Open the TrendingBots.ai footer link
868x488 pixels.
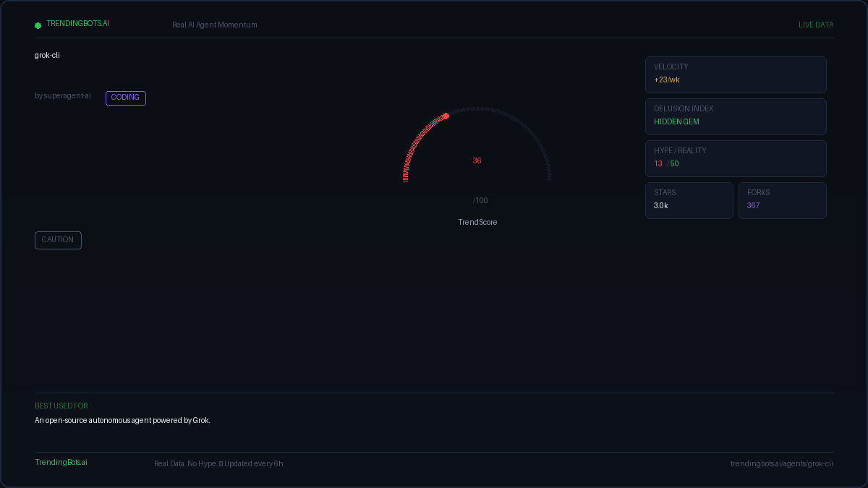pos(61,463)
